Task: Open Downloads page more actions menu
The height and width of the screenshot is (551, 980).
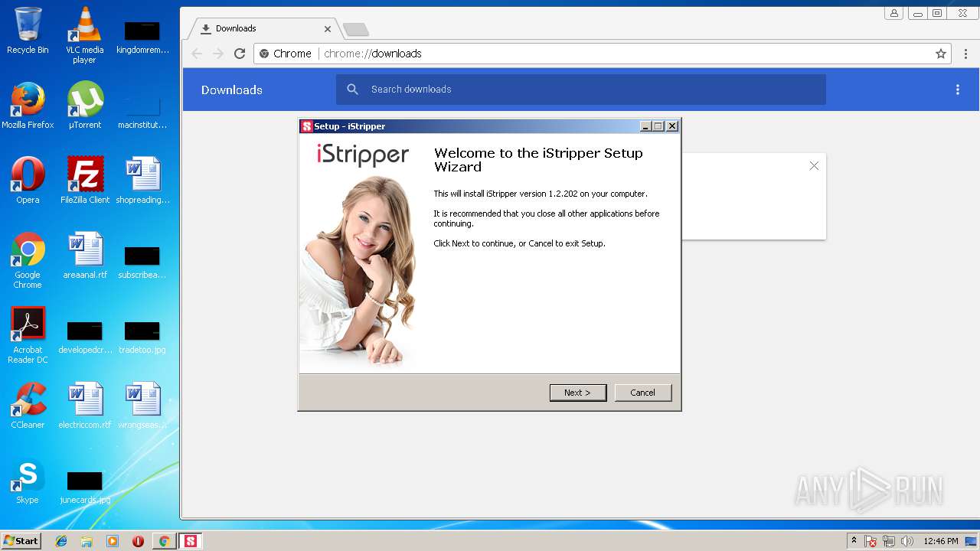Action: coord(957,90)
